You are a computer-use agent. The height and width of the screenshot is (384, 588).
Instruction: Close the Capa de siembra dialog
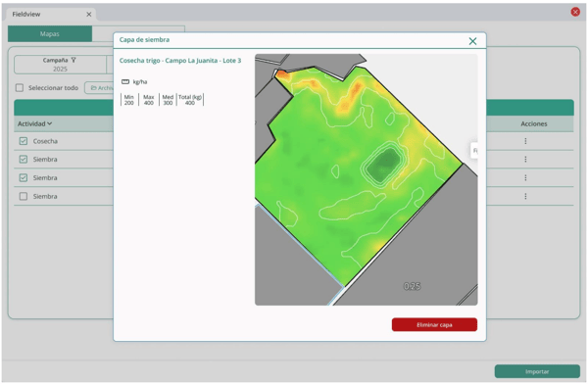coord(472,41)
